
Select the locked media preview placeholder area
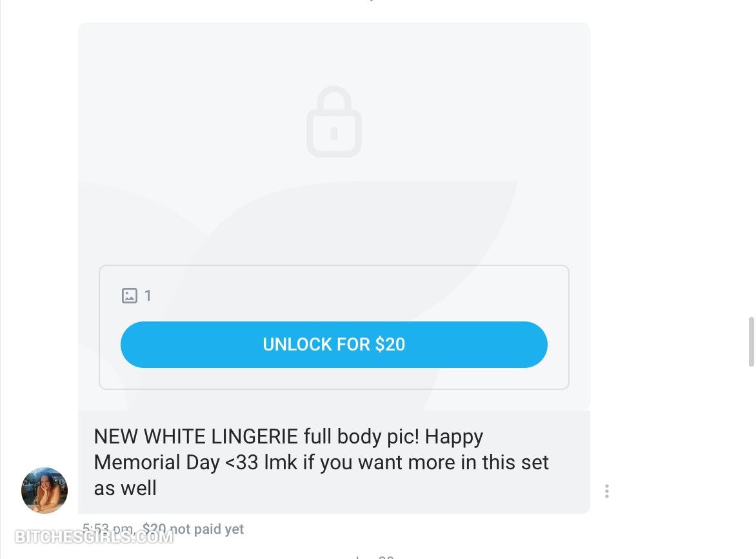pyautogui.click(x=334, y=216)
